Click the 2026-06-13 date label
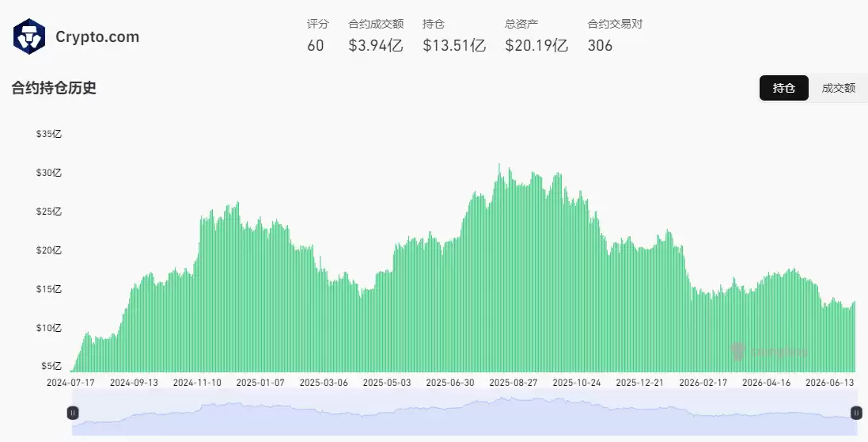Screen dimensions: 868x442 (x=829, y=383)
